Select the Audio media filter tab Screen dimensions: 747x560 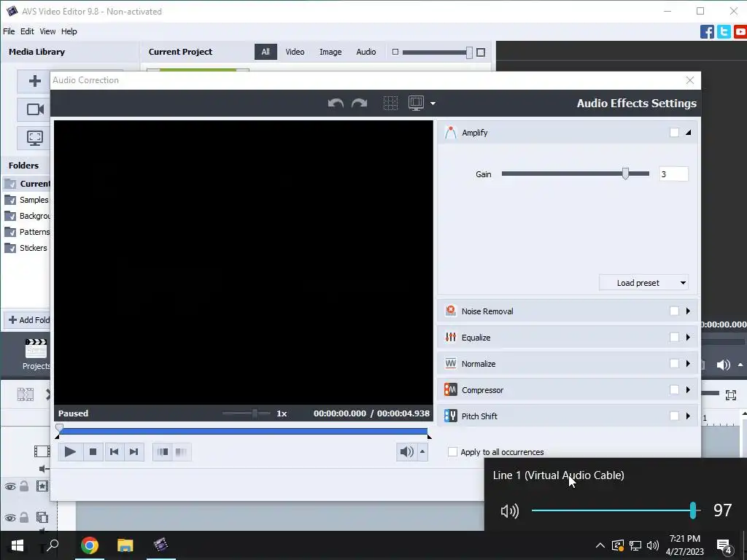point(366,52)
